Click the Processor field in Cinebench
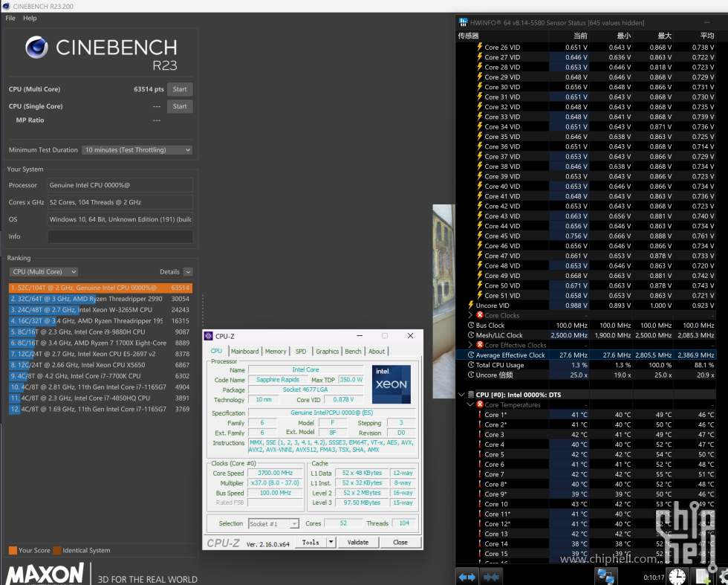Viewport: 728px width, 585px height. [120, 185]
